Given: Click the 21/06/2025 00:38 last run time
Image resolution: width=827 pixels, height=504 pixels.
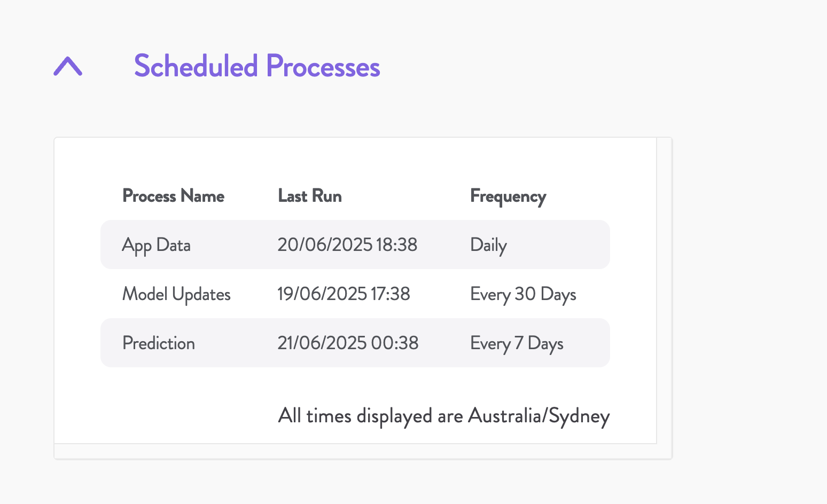Looking at the screenshot, I should [348, 343].
